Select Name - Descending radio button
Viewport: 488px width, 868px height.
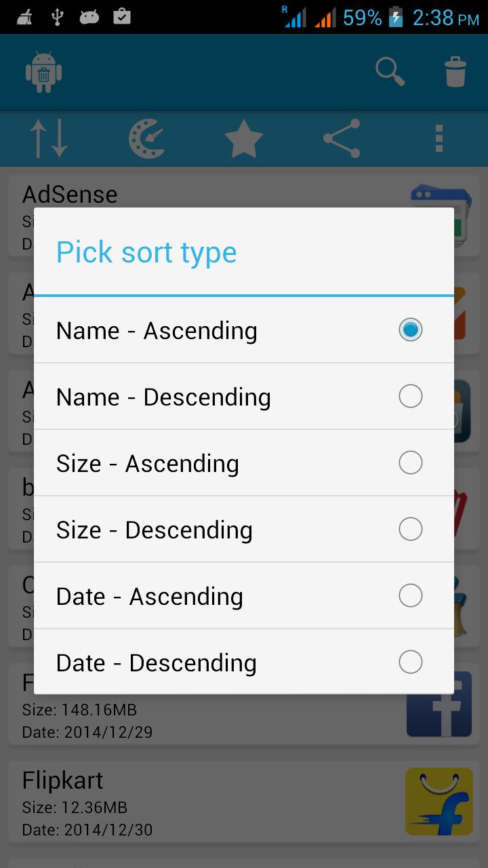[410, 397]
